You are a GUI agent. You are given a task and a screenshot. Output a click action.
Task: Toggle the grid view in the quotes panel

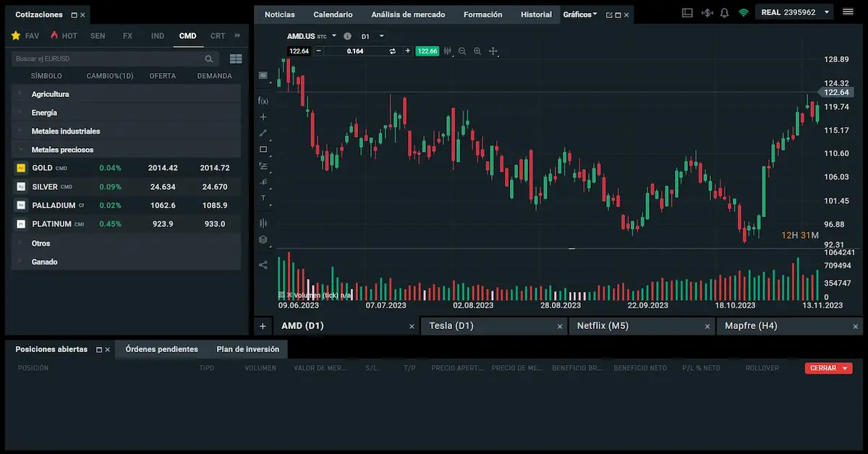tap(236, 59)
